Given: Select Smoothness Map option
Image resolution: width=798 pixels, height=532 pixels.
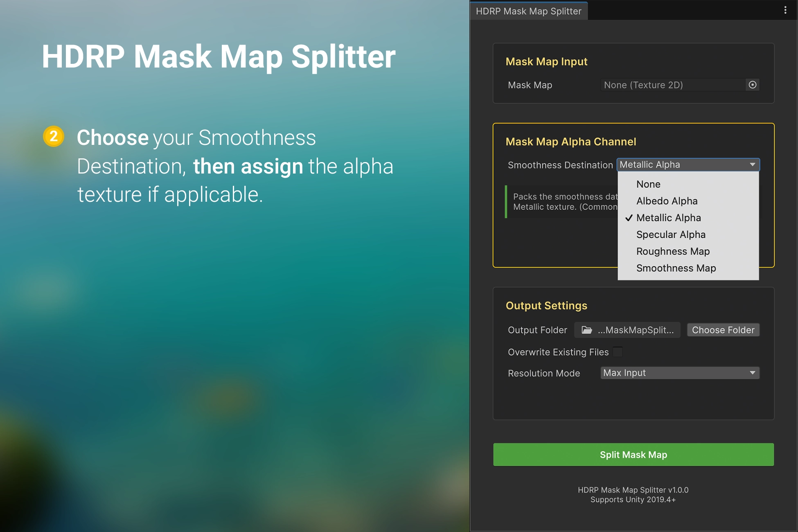Looking at the screenshot, I should [x=676, y=268].
